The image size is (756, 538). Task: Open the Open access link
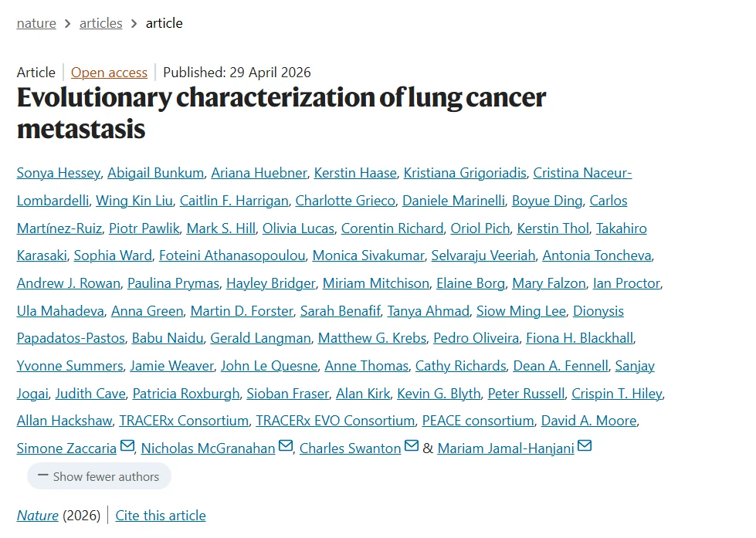109,73
